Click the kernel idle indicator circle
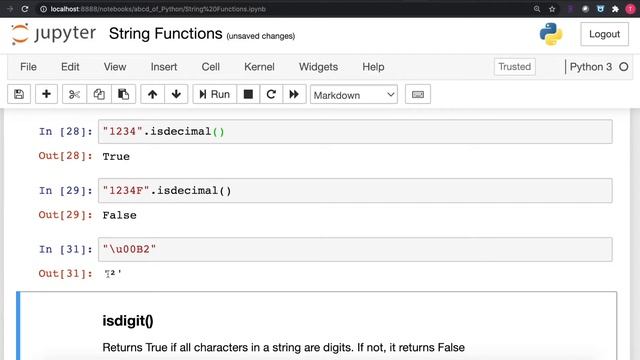Image resolution: width=640 pixels, height=360 pixels. coord(623,67)
